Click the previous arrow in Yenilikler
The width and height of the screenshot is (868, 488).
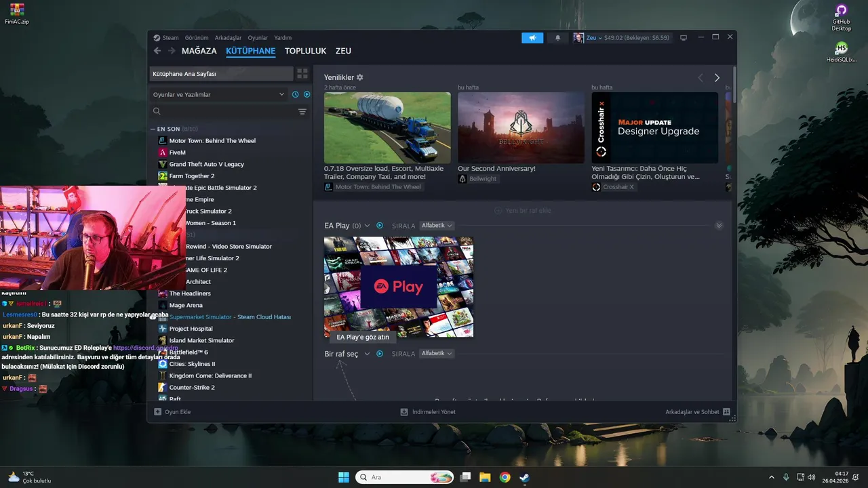tap(701, 78)
